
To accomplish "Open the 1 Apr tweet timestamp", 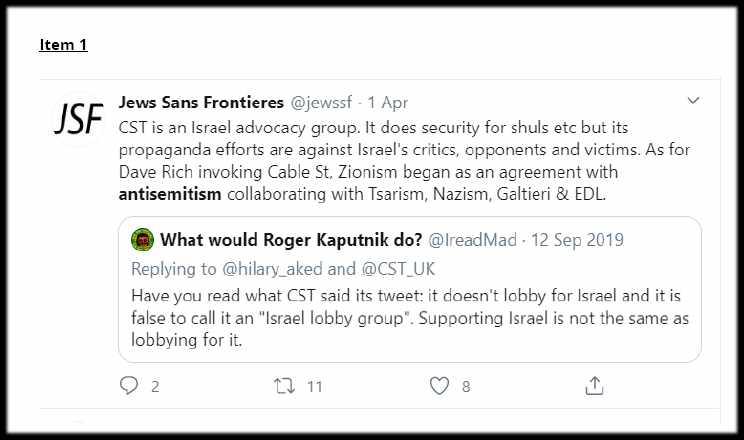I will click(388, 102).
